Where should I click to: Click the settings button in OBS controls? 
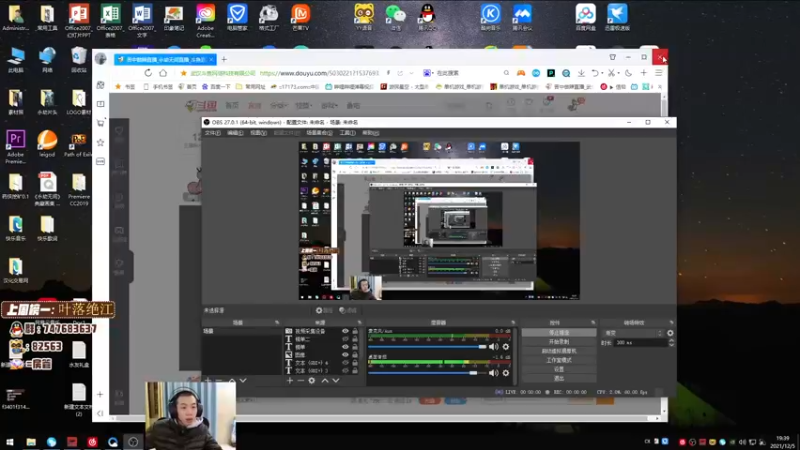click(x=559, y=369)
